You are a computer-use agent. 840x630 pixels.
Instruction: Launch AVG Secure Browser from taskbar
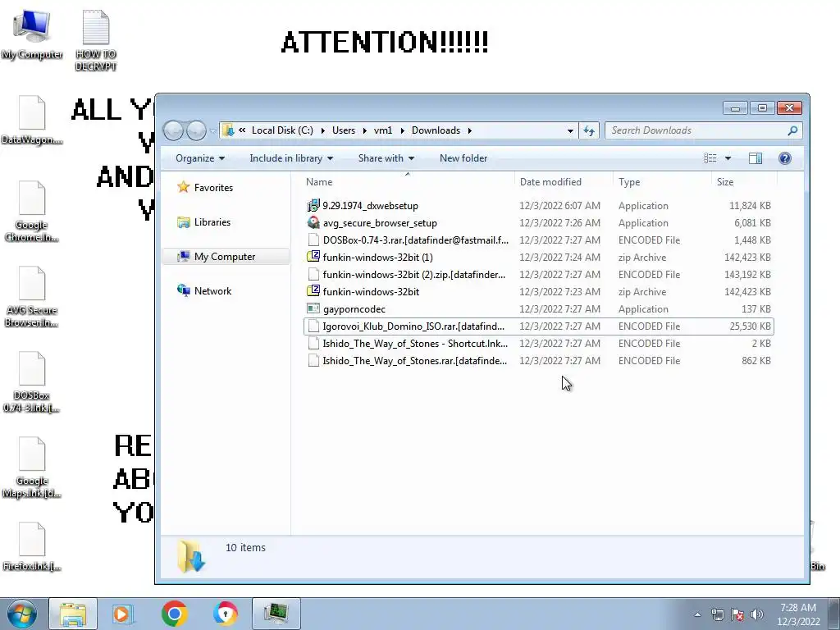coord(225,614)
